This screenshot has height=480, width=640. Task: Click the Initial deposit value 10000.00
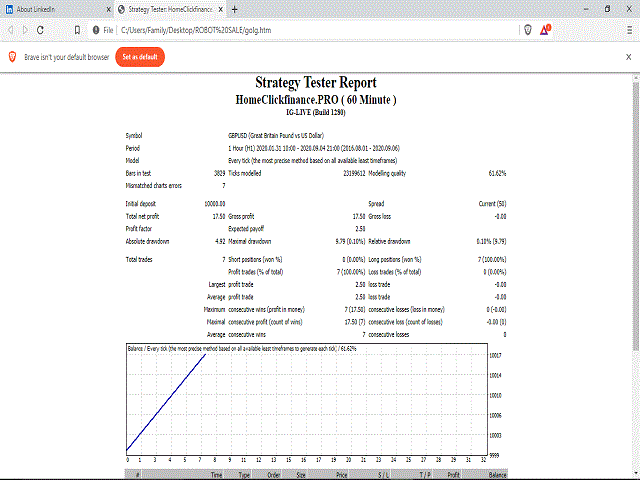click(215, 204)
